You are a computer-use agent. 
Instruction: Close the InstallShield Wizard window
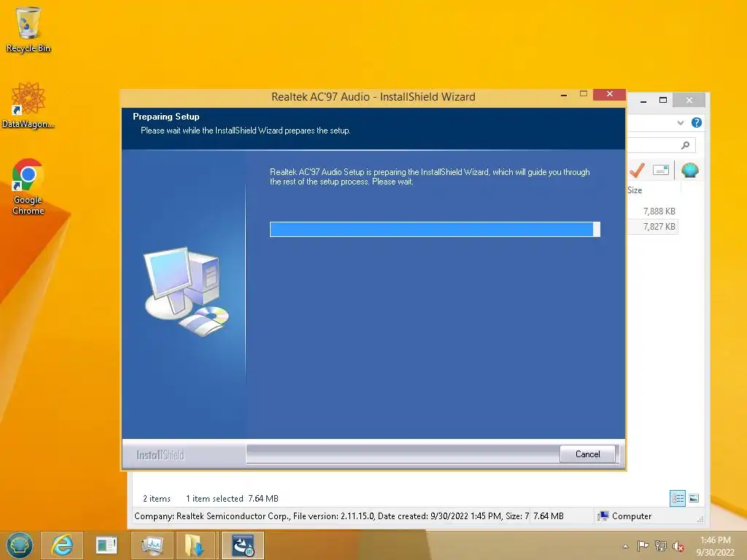[609, 94]
